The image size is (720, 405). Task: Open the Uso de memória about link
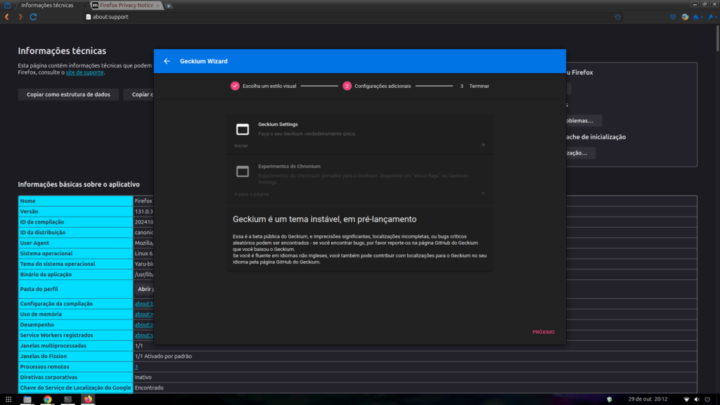pyautogui.click(x=144, y=315)
